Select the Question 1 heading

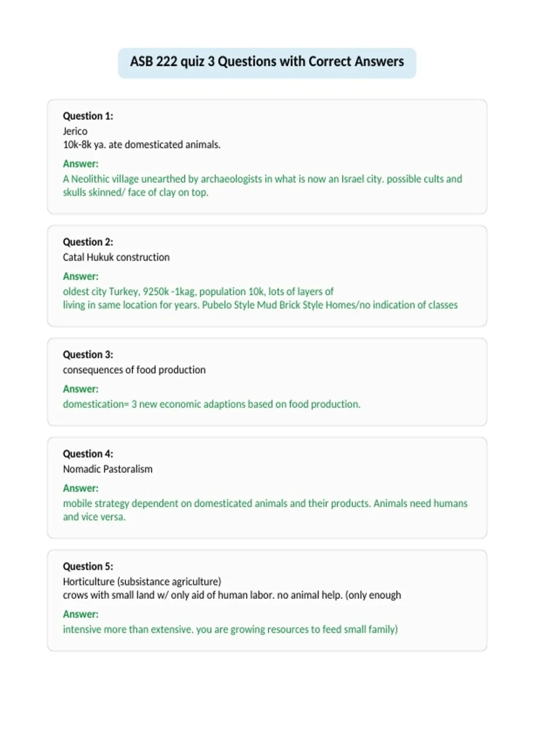tap(88, 116)
